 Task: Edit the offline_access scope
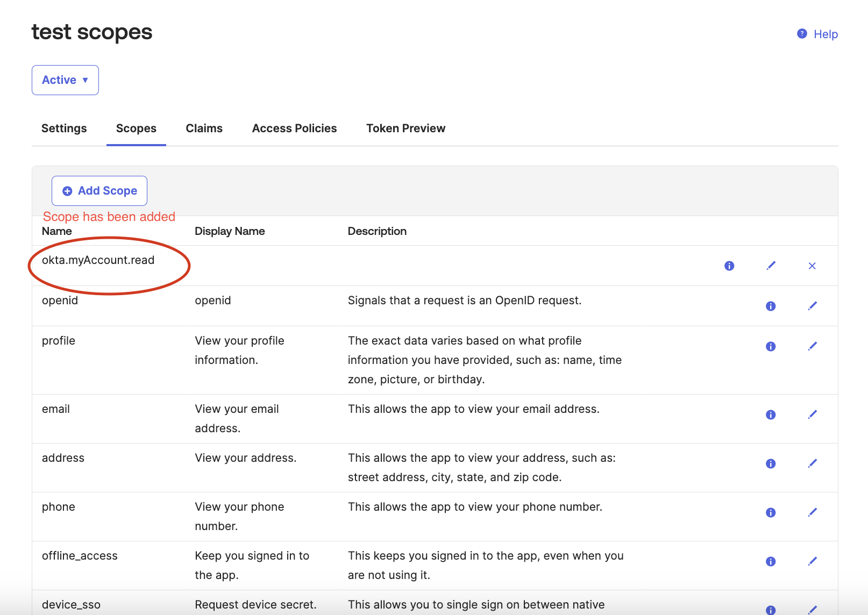pos(812,561)
